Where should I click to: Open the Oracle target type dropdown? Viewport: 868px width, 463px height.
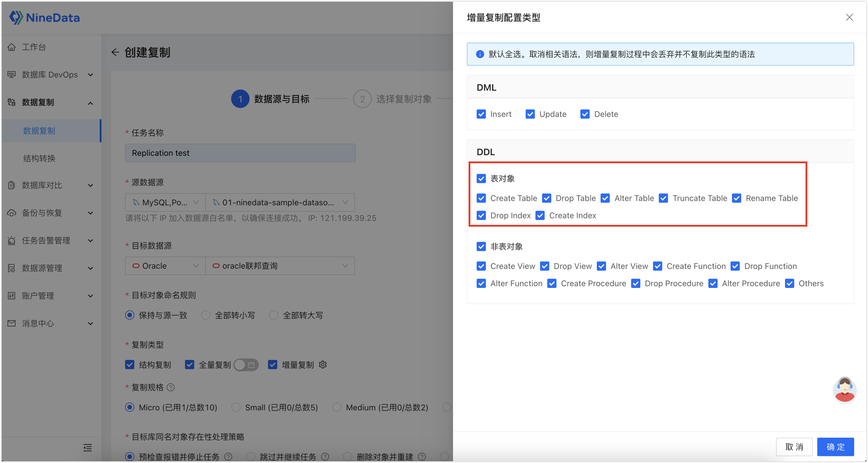click(165, 266)
